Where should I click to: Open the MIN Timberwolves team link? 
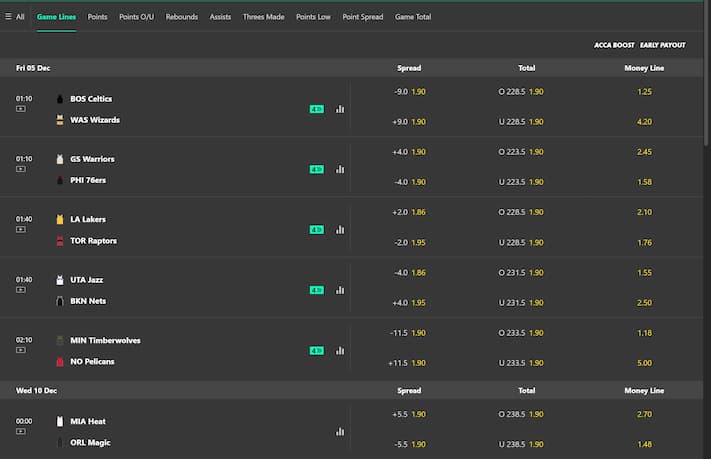[x=105, y=341]
